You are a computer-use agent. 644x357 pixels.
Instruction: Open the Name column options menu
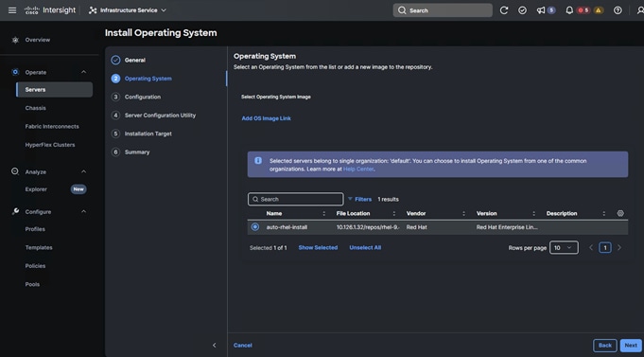pos(323,213)
